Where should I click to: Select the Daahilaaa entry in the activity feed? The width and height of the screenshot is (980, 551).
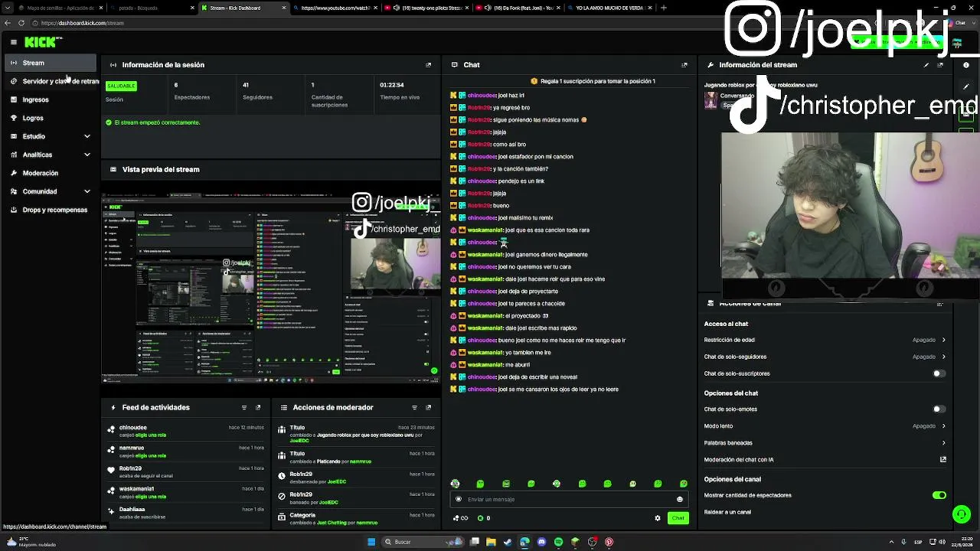click(186, 513)
